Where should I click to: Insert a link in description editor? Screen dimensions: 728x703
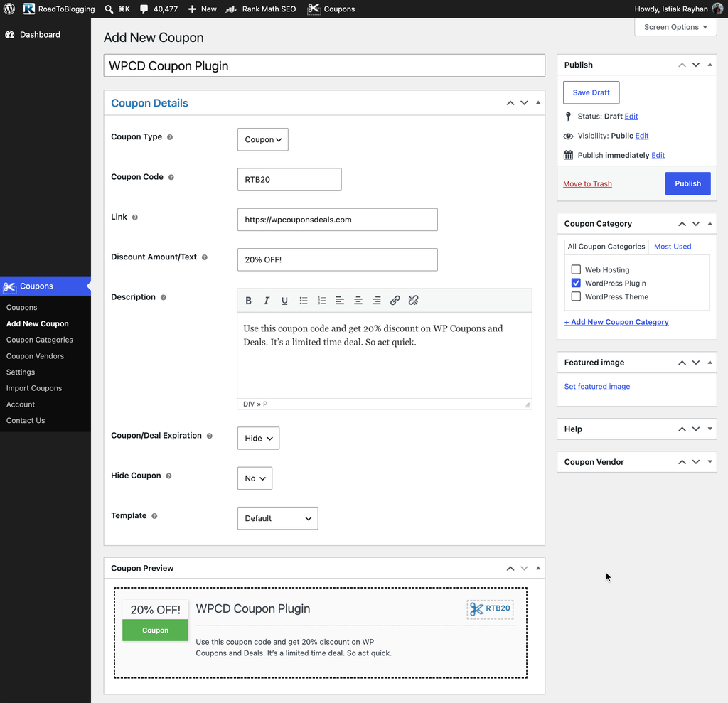tap(395, 301)
